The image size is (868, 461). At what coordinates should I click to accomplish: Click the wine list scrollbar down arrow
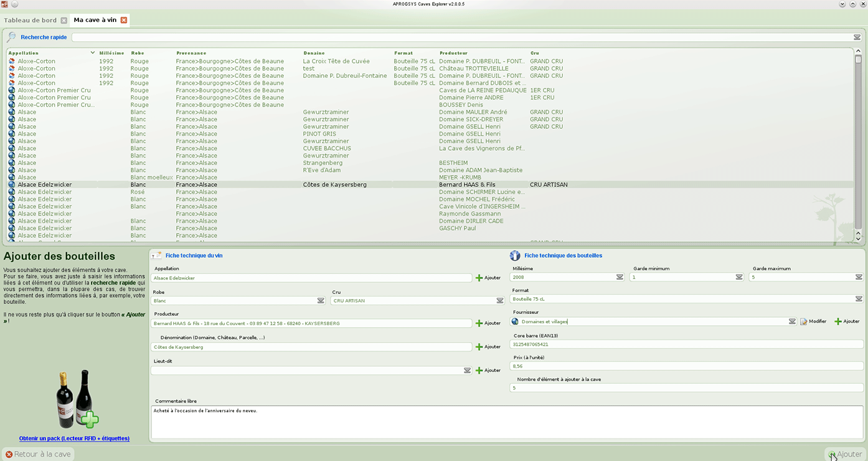pyautogui.click(x=858, y=238)
